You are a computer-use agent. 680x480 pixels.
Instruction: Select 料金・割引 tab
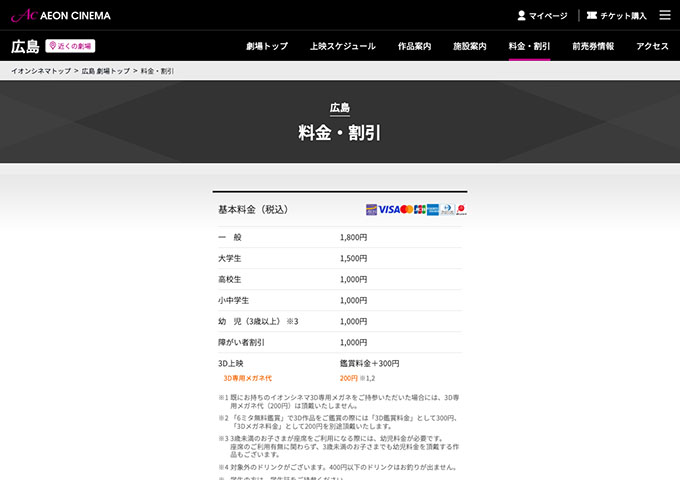coord(529,46)
